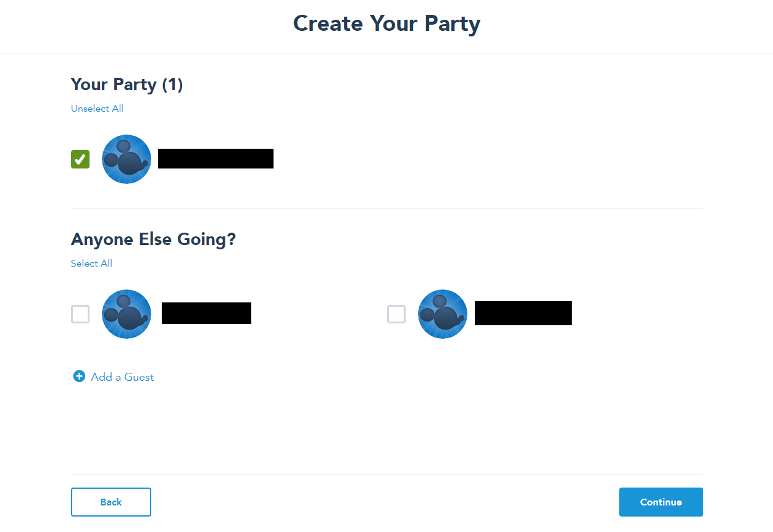Viewport: 773px width, 532px height.
Task: Click the Unselect All link
Action: point(97,109)
